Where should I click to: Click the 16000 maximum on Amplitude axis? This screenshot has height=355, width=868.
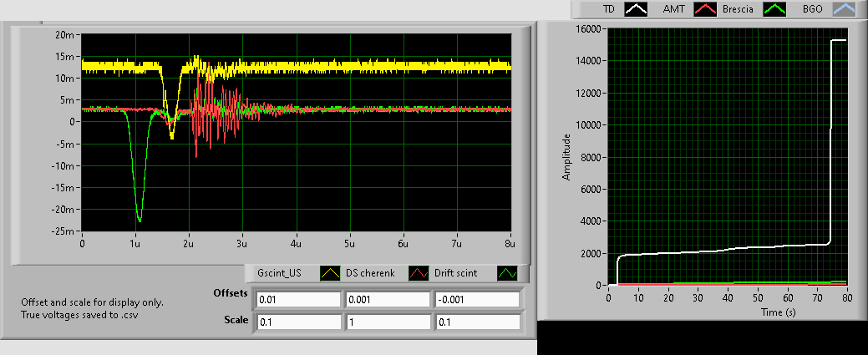tap(590, 29)
